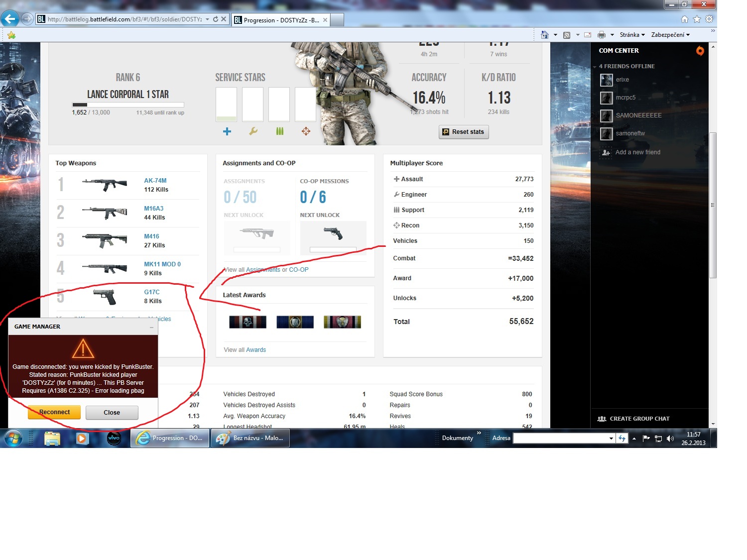This screenshot has height=560, width=747.
Task: Click the first Service Stars progress box
Action: pyautogui.click(x=227, y=105)
